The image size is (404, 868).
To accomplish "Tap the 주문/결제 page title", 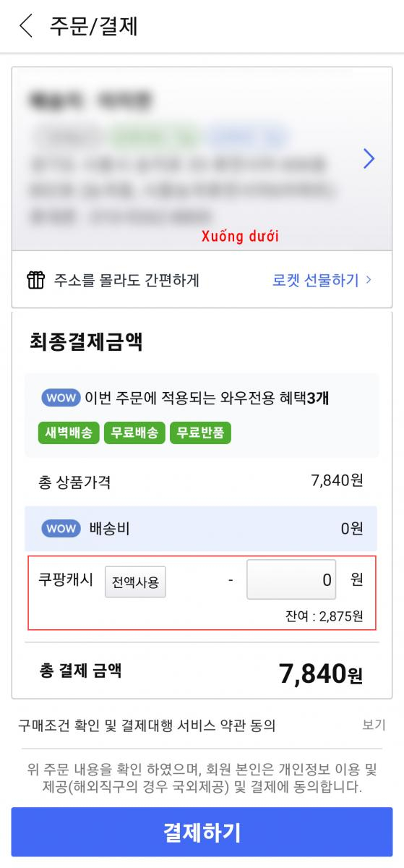I will pos(93,26).
